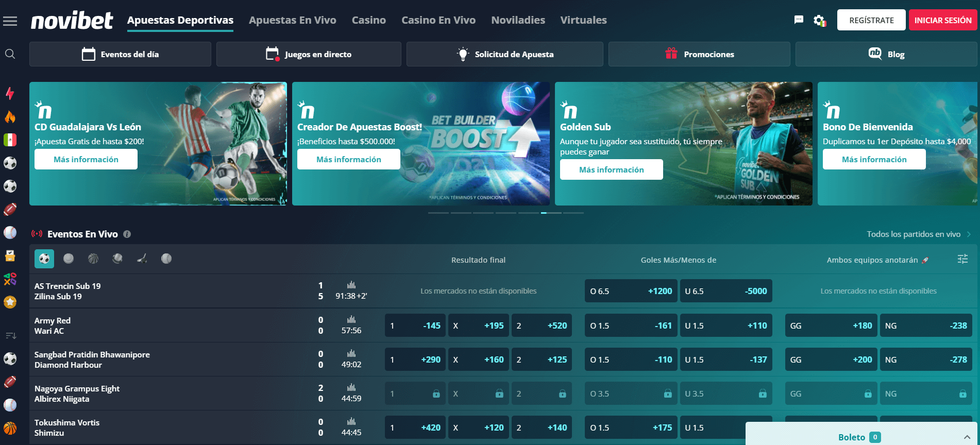The width and height of the screenshot is (980, 445).
Task: Switch to Apuestas Deportivas tab
Action: (x=180, y=20)
